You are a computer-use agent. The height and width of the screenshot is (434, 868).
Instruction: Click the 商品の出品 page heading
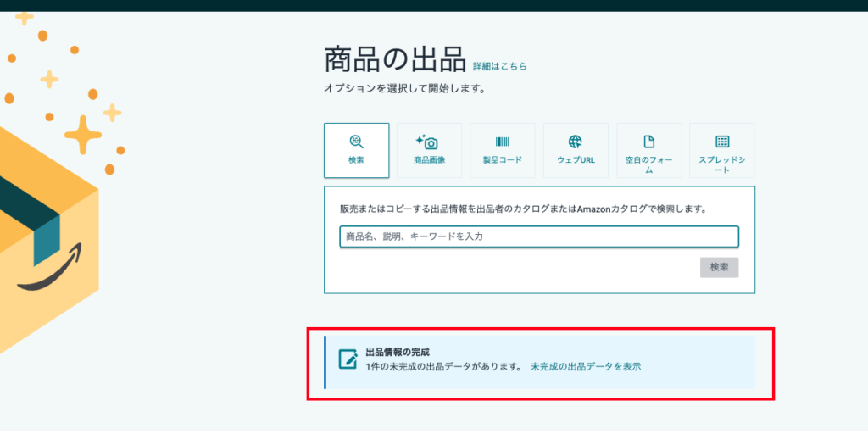tap(394, 60)
